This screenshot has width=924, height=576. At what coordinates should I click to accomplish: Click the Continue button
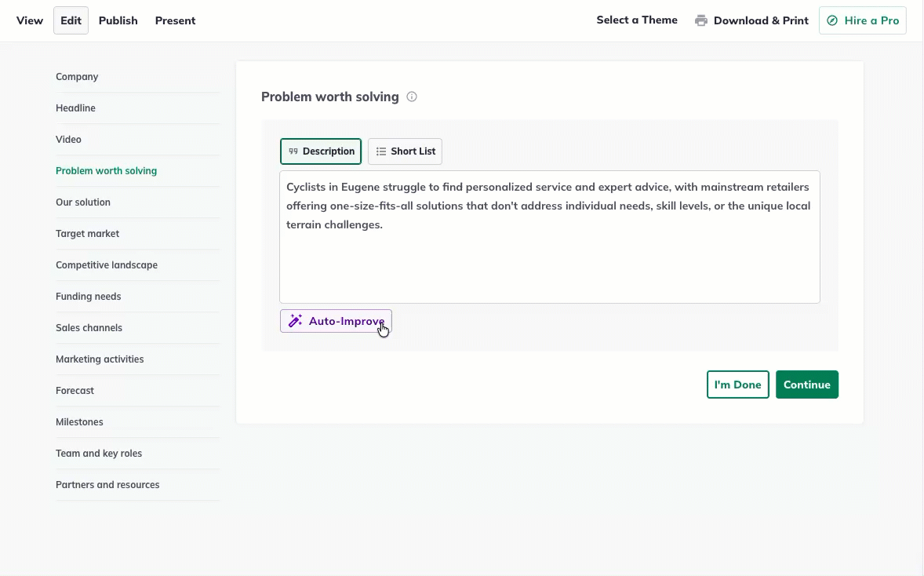tap(806, 385)
